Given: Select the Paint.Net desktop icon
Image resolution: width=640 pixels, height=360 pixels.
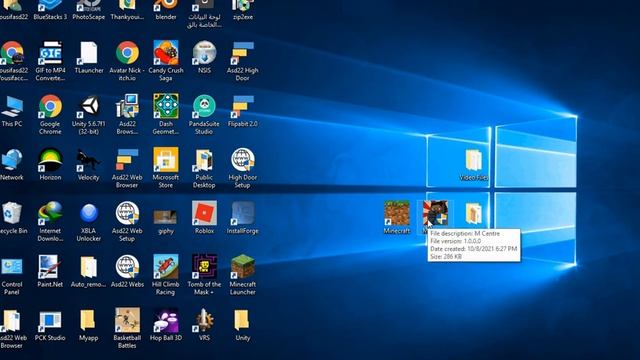Looking at the screenshot, I should 50,271.
